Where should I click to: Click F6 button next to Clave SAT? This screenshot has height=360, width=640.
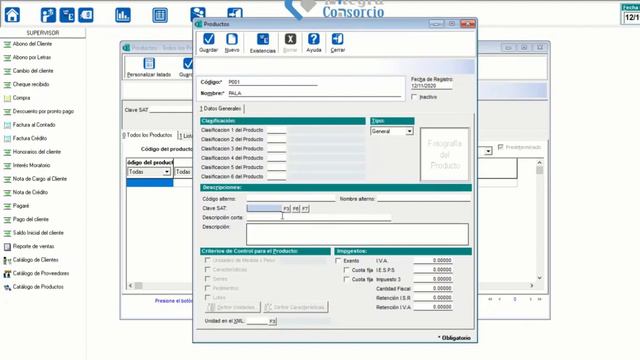point(296,209)
